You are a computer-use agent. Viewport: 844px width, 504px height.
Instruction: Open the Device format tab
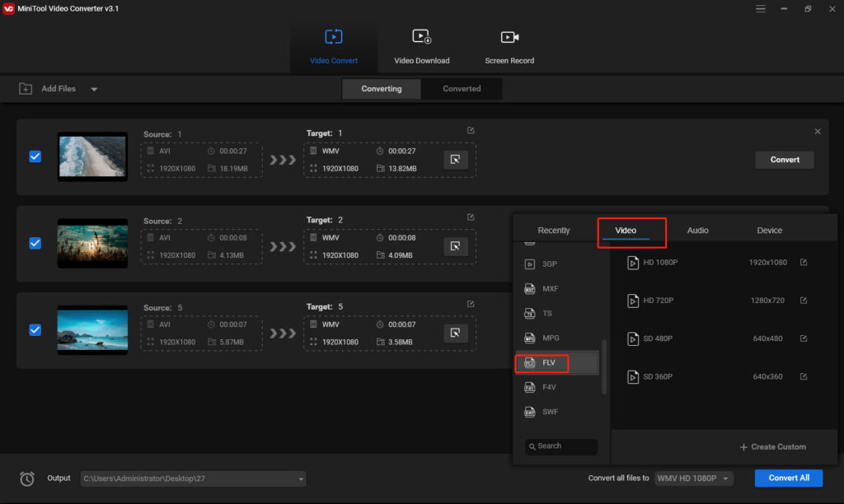(770, 231)
